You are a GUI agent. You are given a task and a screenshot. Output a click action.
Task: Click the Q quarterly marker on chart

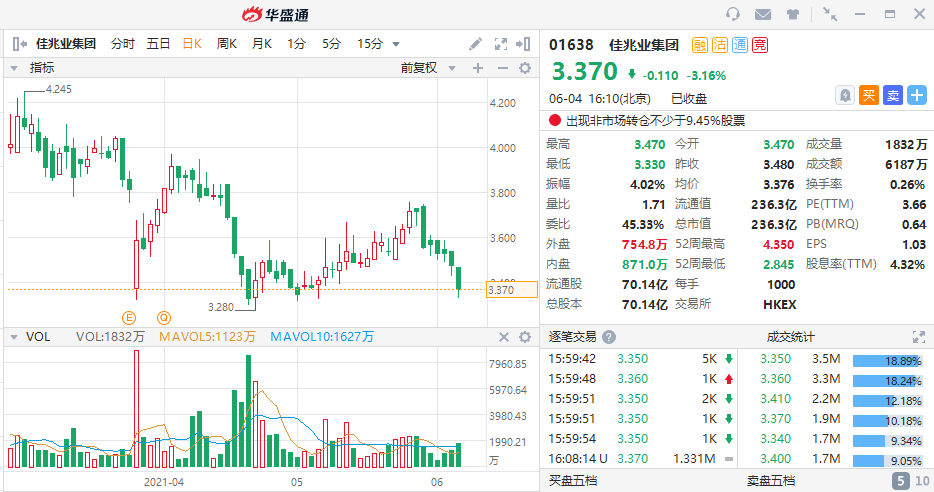click(164, 317)
